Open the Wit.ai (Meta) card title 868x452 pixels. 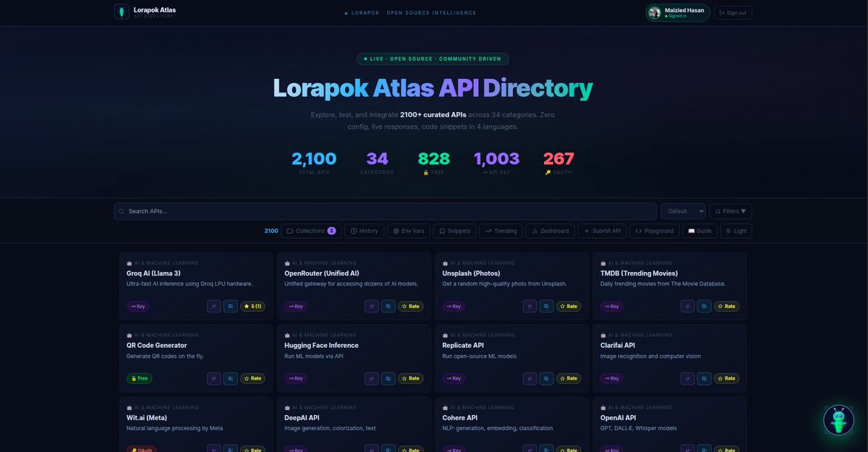(x=147, y=418)
